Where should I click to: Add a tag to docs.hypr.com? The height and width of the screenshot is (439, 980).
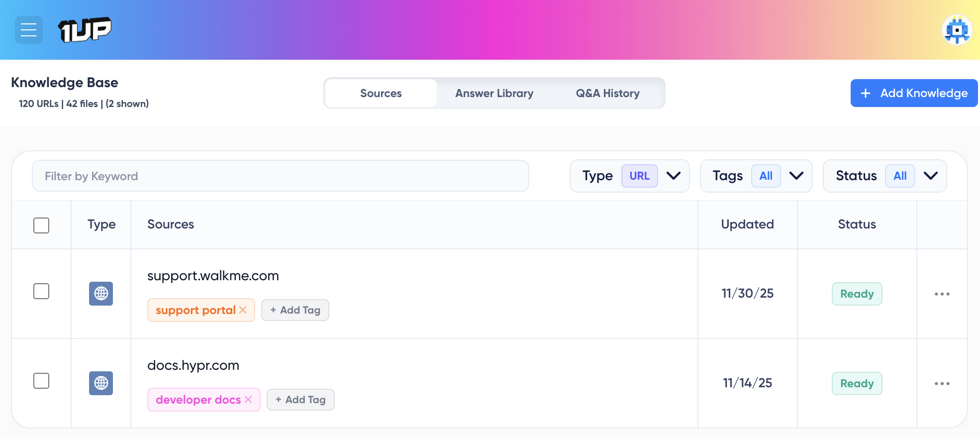(x=300, y=400)
